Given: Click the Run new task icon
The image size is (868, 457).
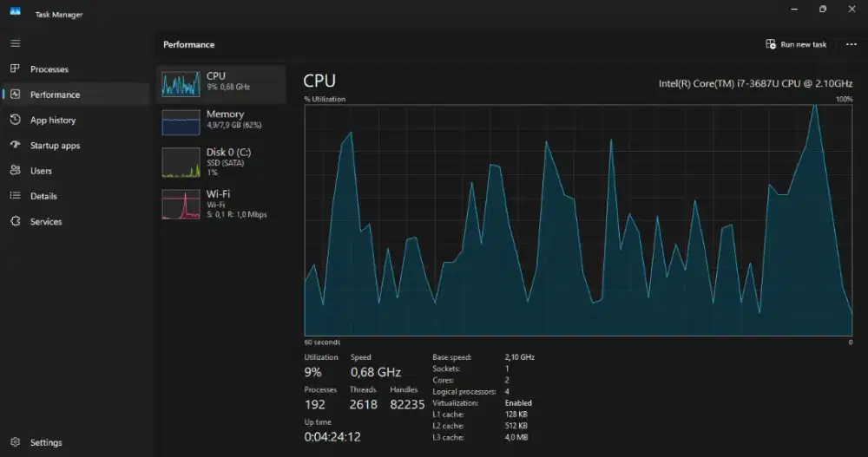Looking at the screenshot, I should [x=771, y=43].
